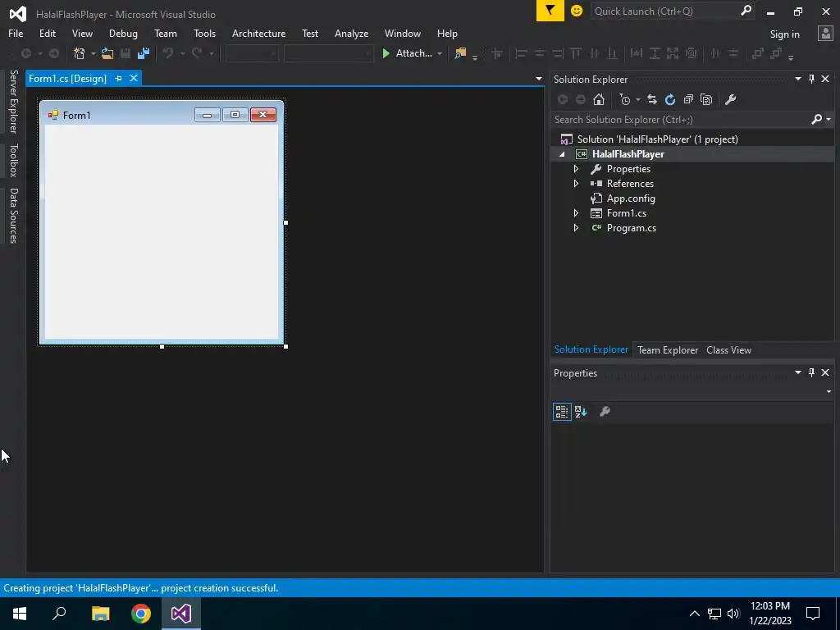Image resolution: width=840 pixels, height=630 pixels.
Task: Pin the Properties panel with auto-hide
Action: click(811, 372)
